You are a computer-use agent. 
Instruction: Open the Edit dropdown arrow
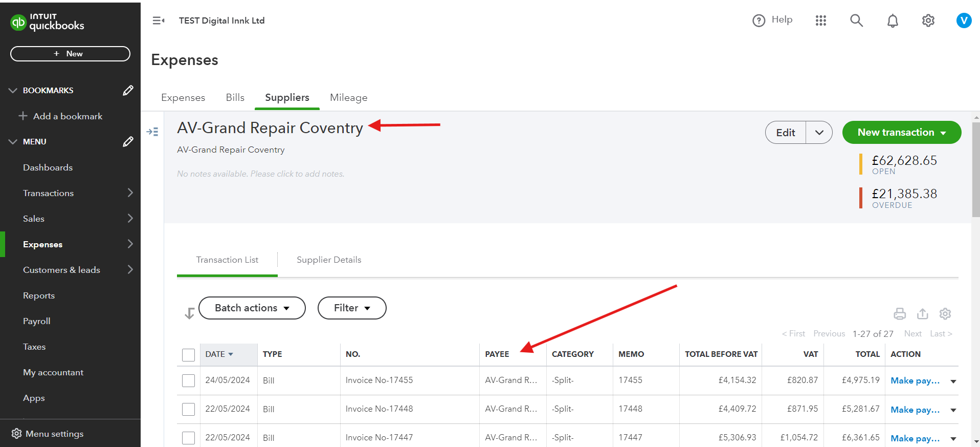tap(819, 133)
